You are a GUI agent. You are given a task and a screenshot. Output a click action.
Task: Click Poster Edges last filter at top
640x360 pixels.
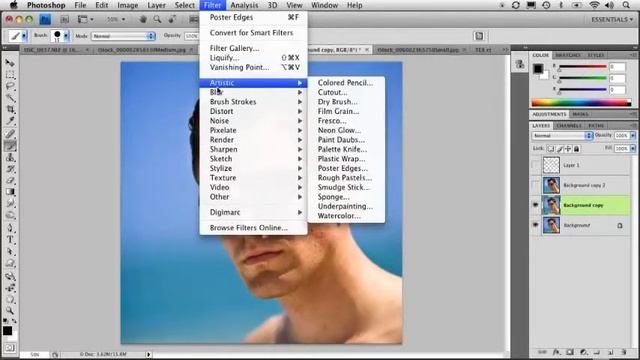[x=253, y=17]
